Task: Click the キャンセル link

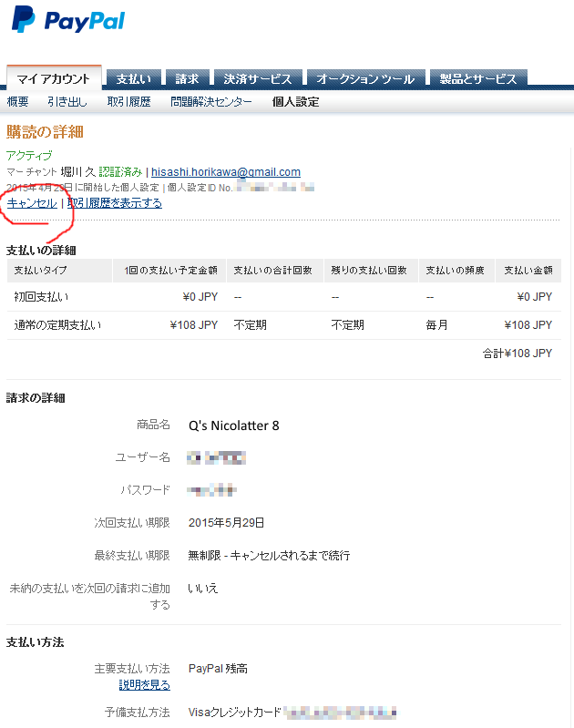Action: [x=32, y=203]
